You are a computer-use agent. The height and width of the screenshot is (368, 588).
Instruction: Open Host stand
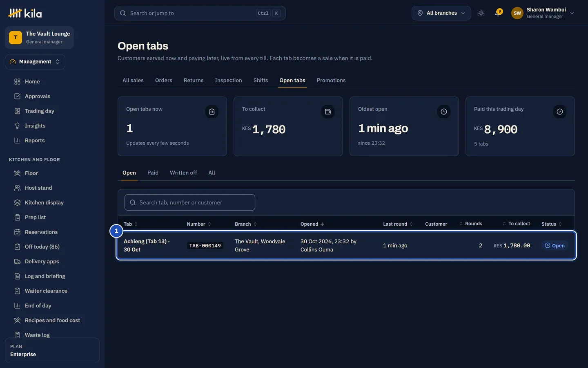(x=38, y=188)
